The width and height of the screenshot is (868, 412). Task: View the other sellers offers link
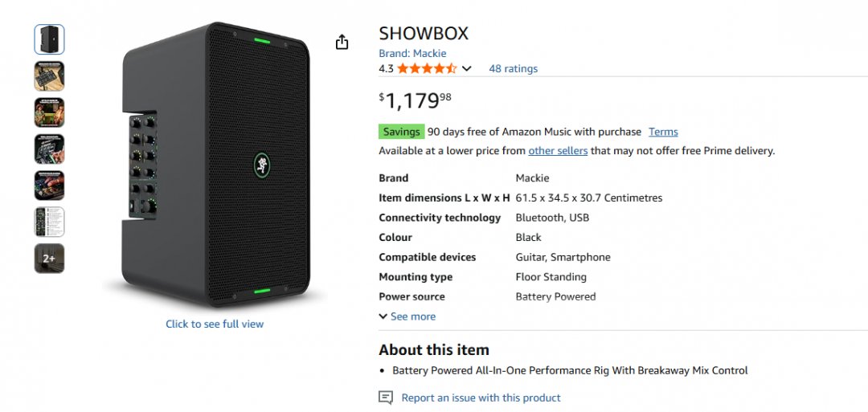coord(557,150)
